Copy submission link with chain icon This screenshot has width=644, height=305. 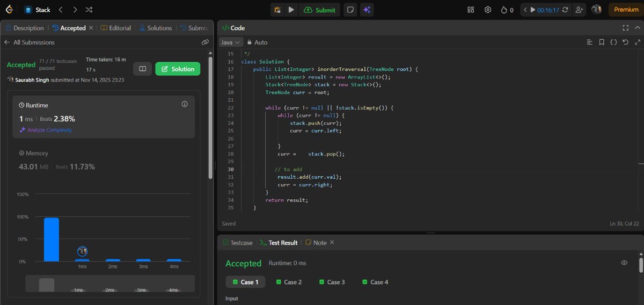pyautogui.click(x=205, y=42)
